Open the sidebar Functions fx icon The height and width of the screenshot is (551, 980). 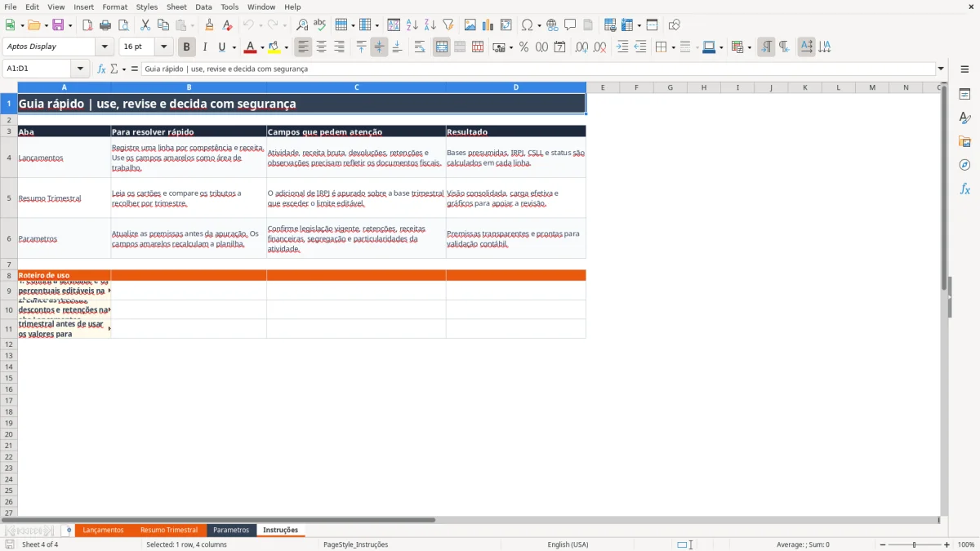click(964, 189)
